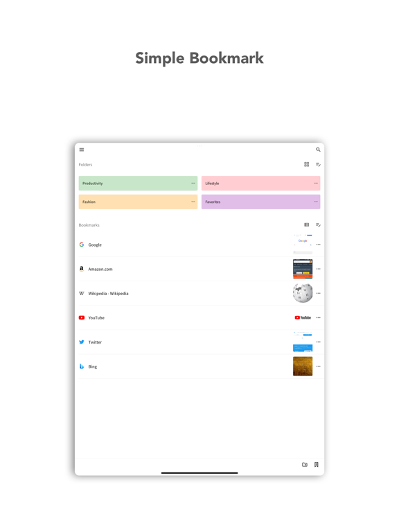Open Twitter bookmark more options
399x532 pixels.
pyautogui.click(x=318, y=342)
